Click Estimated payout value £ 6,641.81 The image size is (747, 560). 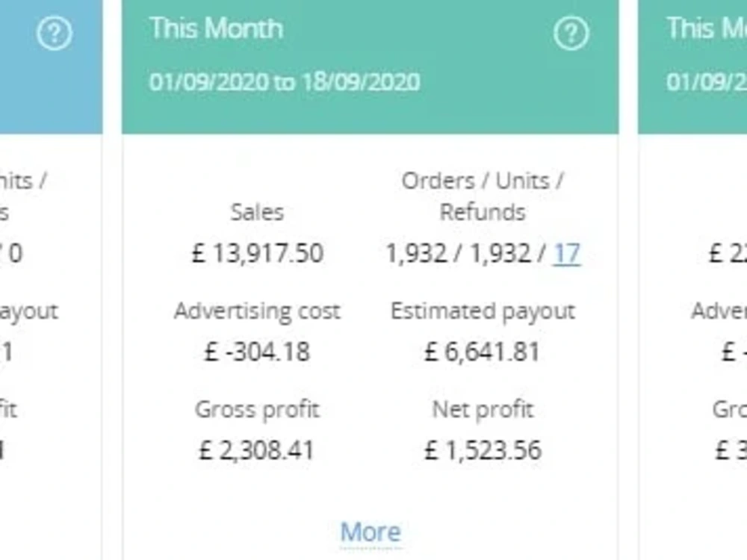click(x=483, y=352)
